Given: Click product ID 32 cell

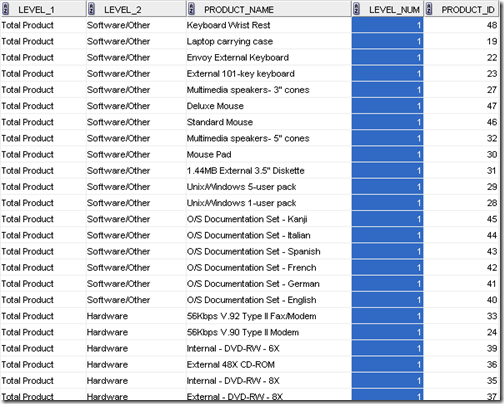Looking at the screenshot, I should tap(461, 138).
